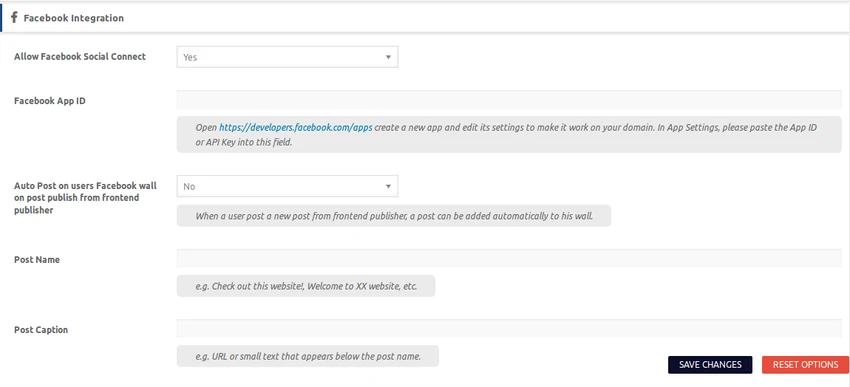Click the "Post Caption" label
This screenshot has width=850, height=387.
pyautogui.click(x=41, y=330)
